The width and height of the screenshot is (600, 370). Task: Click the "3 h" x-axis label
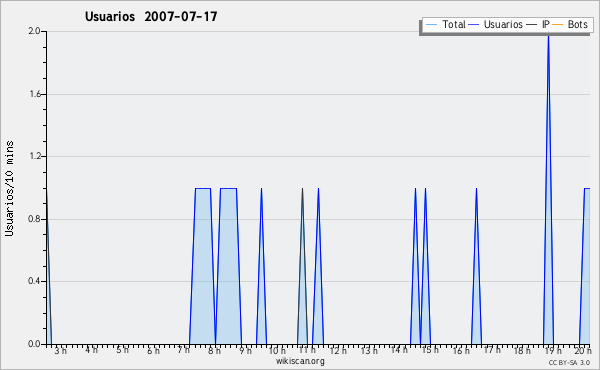pyautogui.click(x=60, y=350)
